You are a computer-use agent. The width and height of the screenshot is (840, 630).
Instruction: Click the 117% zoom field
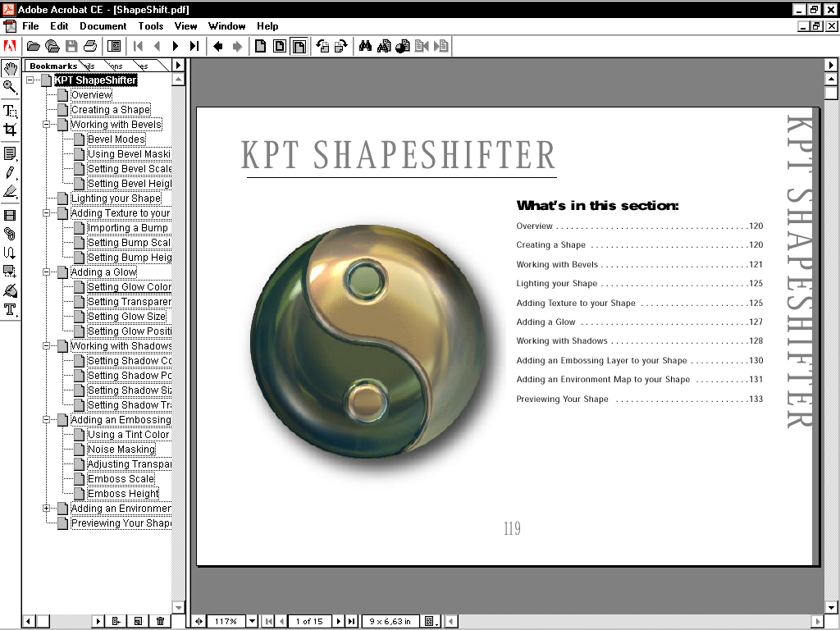pyautogui.click(x=226, y=622)
